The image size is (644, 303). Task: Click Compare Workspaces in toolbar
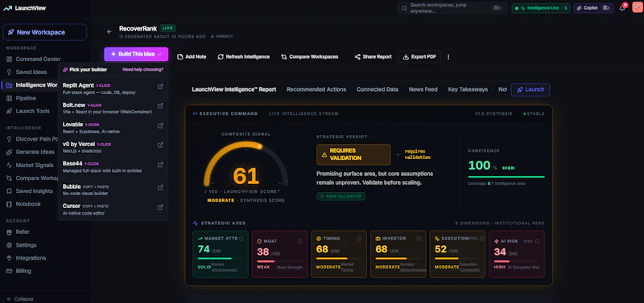[x=310, y=57]
